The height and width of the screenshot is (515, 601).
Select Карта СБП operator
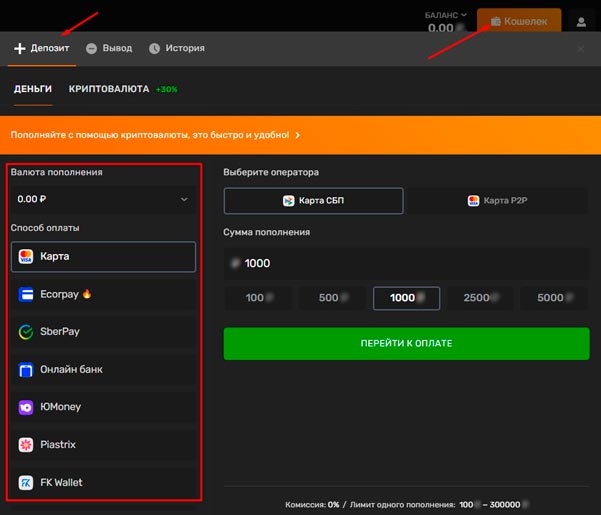(x=313, y=201)
